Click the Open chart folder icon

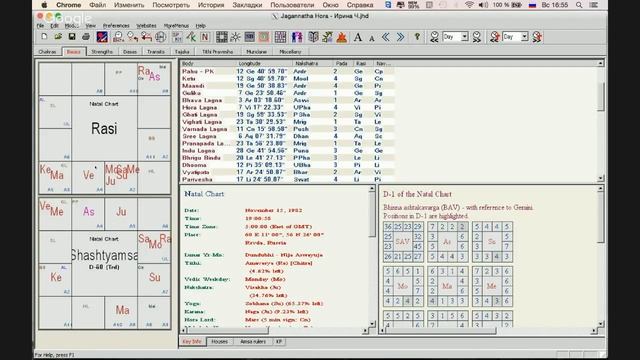pos(58,37)
